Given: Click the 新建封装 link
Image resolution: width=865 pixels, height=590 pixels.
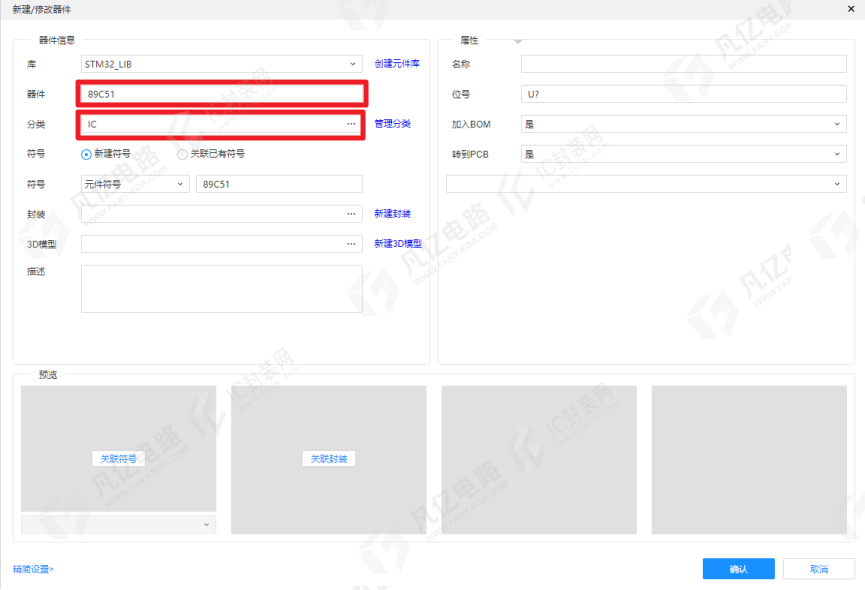Looking at the screenshot, I should 392,214.
